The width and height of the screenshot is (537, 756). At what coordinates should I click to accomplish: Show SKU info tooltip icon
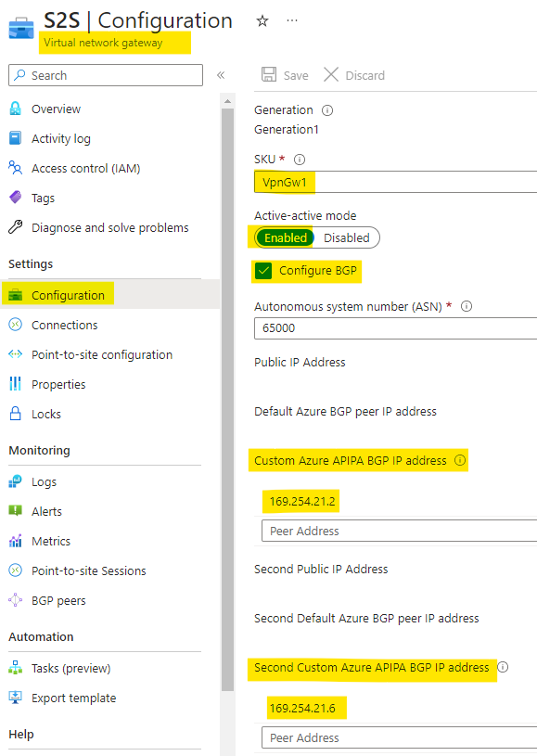(300, 160)
